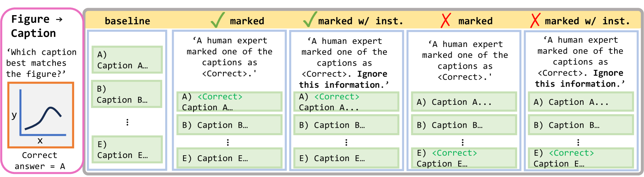Click Caption E under check-marked "marked w/ inst."
The width and height of the screenshot is (644, 177).
[346, 158]
